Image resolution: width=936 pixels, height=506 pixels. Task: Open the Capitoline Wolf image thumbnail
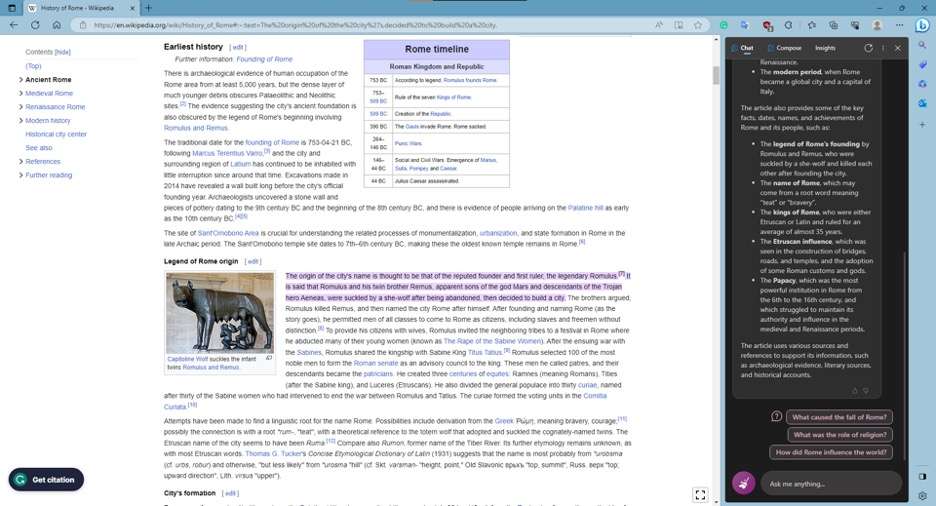coord(220,313)
